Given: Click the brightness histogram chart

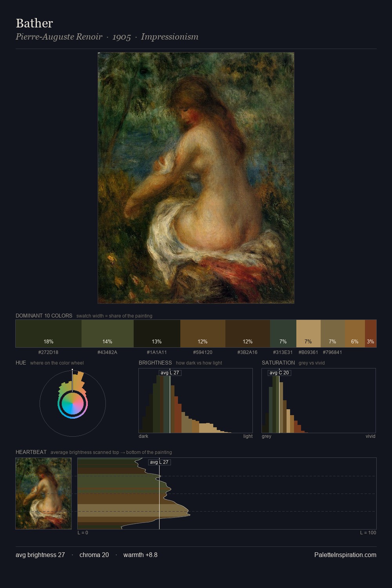Looking at the screenshot, I should (x=196, y=401).
